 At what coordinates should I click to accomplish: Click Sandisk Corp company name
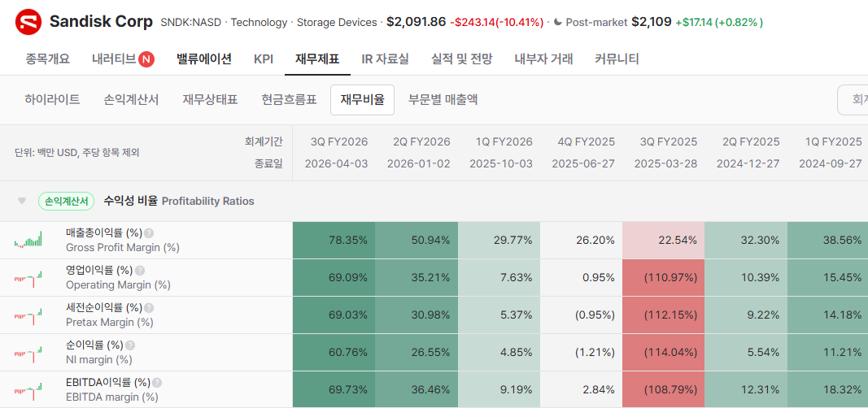pos(101,22)
